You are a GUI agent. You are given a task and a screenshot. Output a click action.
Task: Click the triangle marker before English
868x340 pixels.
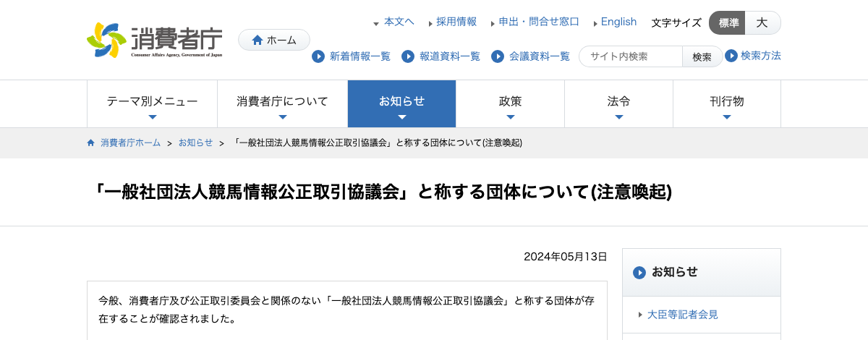(595, 23)
